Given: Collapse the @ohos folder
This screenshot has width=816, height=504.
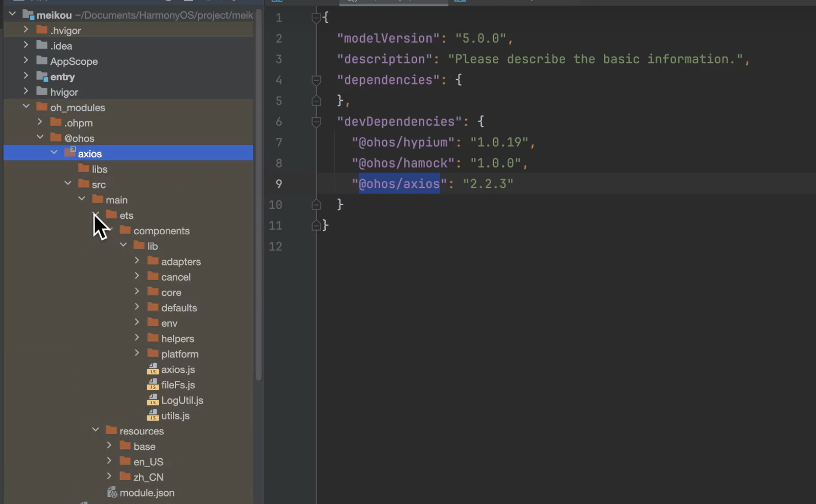Looking at the screenshot, I should tap(40, 138).
